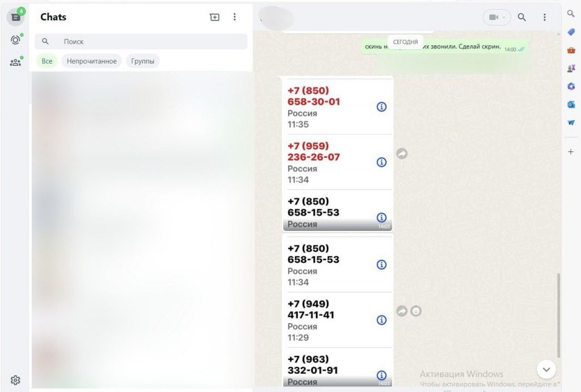Click the chat scrollbar

tap(558, 315)
